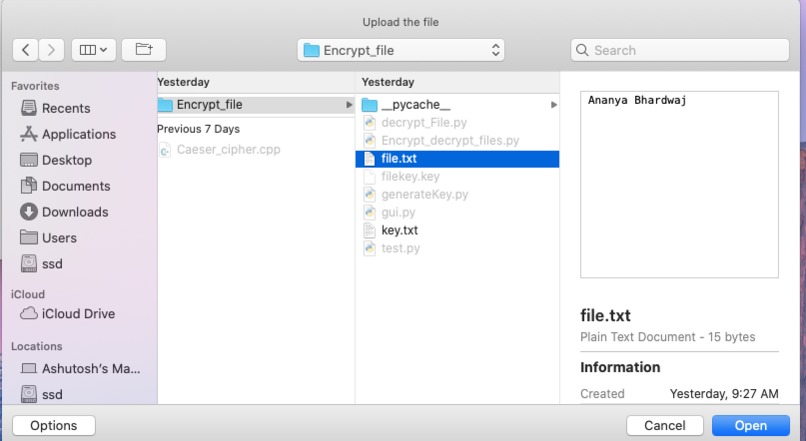Click the file.txt preview thumbnail
Viewport: 806px width, 441px height.
click(x=679, y=185)
